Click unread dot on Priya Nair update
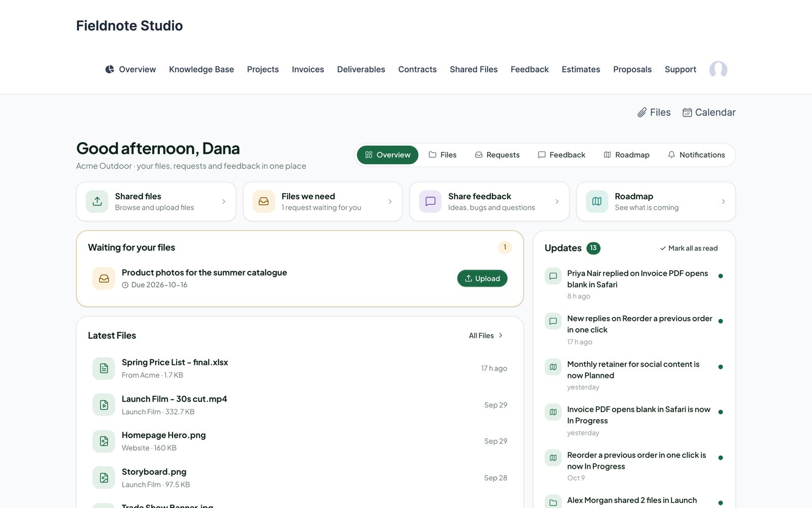812x508 pixels. (721, 276)
